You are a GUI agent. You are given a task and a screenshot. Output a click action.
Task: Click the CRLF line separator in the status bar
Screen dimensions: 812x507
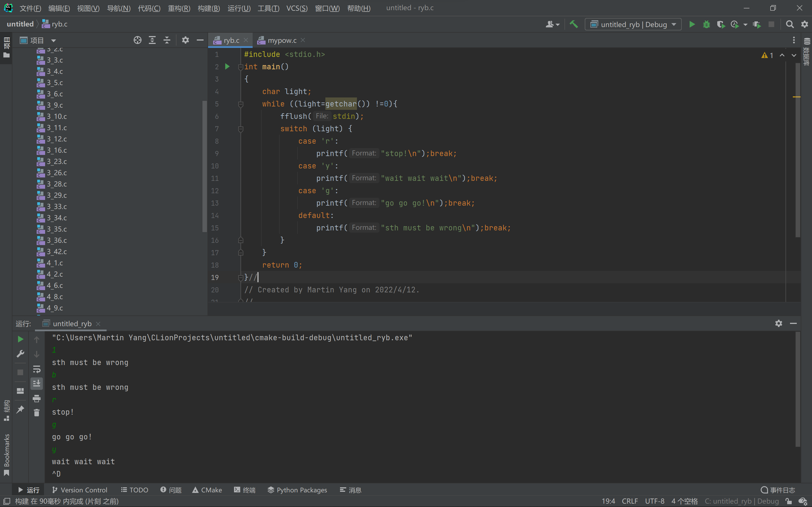(x=630, y=501)
